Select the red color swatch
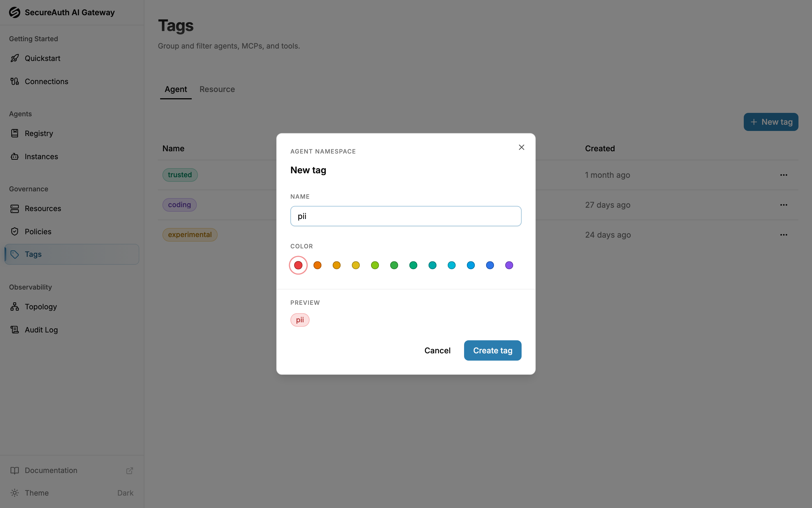The width and height of the screenshot is (812, 508). click(298, 265)
